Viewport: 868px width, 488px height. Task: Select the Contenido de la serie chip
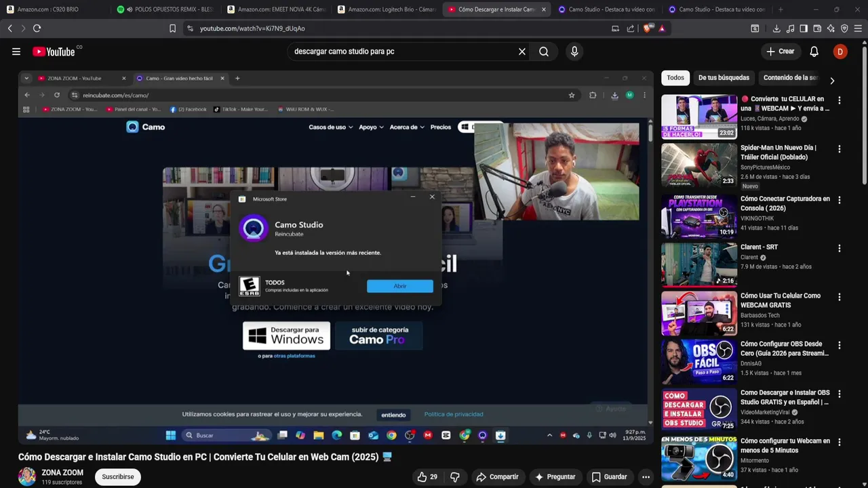point(791,78)
